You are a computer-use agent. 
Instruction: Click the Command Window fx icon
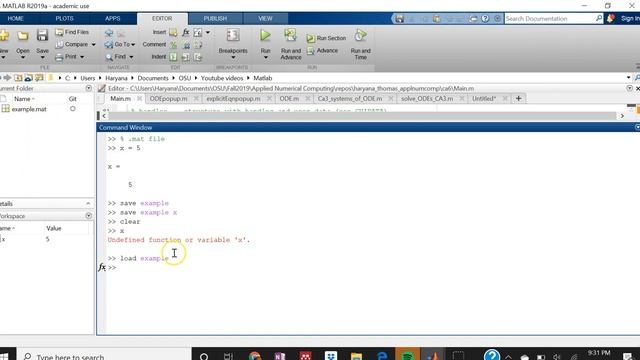click(102, 267)
